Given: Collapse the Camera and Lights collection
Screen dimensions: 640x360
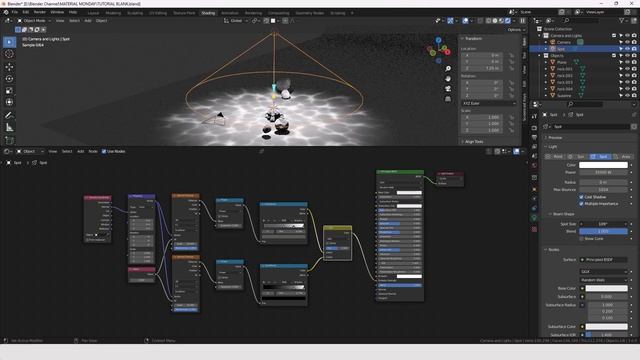Looking at the screenshot, I should tap(540, 36).
